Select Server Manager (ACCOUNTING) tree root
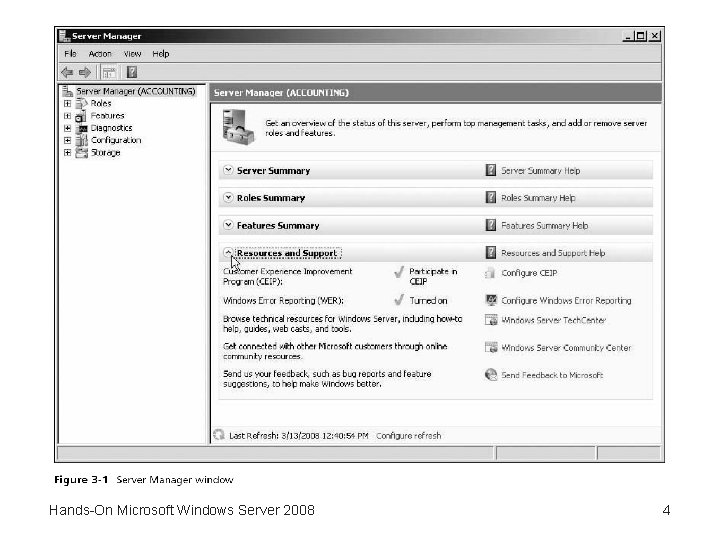This screenshot has width=720, height=540. point(136,91)
